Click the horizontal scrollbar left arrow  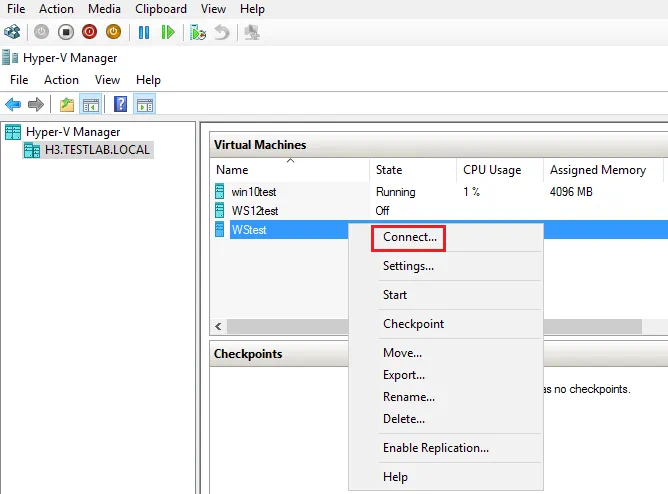[x=217, y=327]
